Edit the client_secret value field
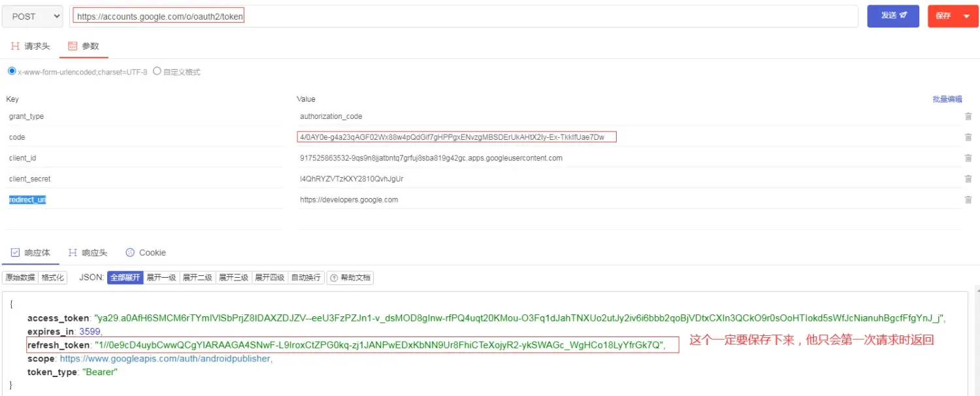Screen dimensions: 980x396 (629, 179)
